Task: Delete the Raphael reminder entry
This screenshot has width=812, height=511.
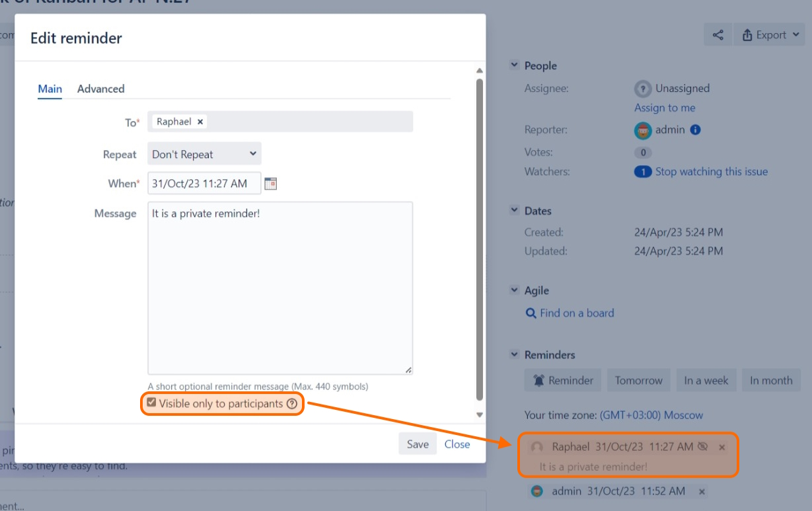Action: (722, 448)
